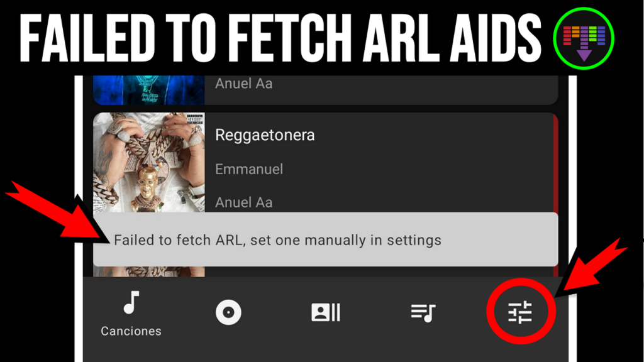This screenshot has height=362, width=644.
Task: Open the blue album cover thumbnail
Action: point(148,89)
